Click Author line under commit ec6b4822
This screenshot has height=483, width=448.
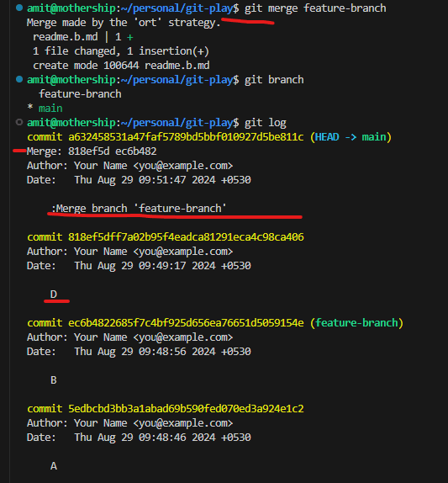pos(129,337)
